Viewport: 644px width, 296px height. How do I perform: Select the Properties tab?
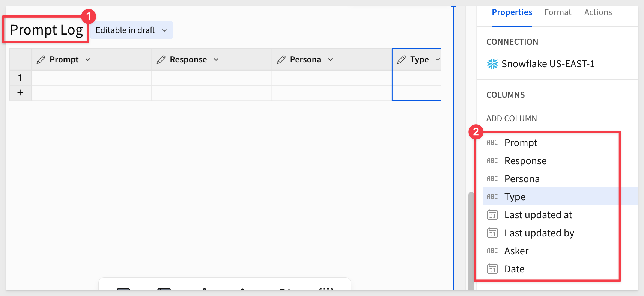(x=512, y=12)
